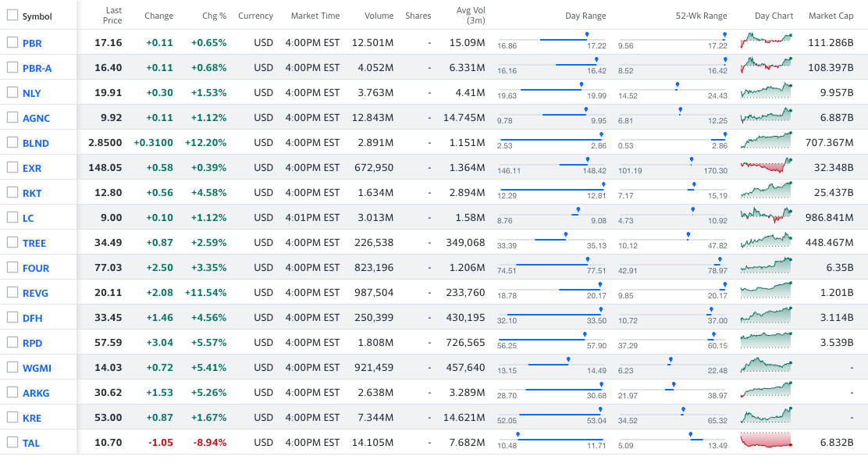Click BLND change percent +12.20%
Screen dimensions: 868x467
click(205, 142)
